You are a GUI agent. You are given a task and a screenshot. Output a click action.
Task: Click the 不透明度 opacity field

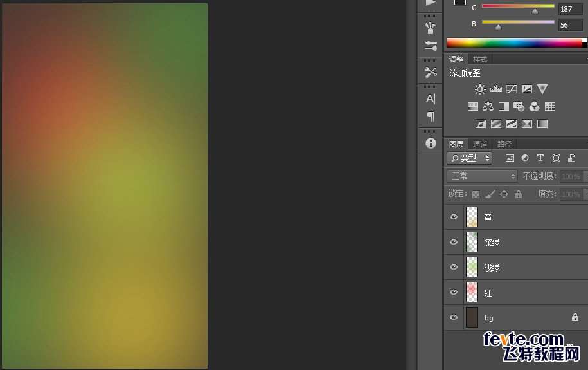tap(572, 176)
